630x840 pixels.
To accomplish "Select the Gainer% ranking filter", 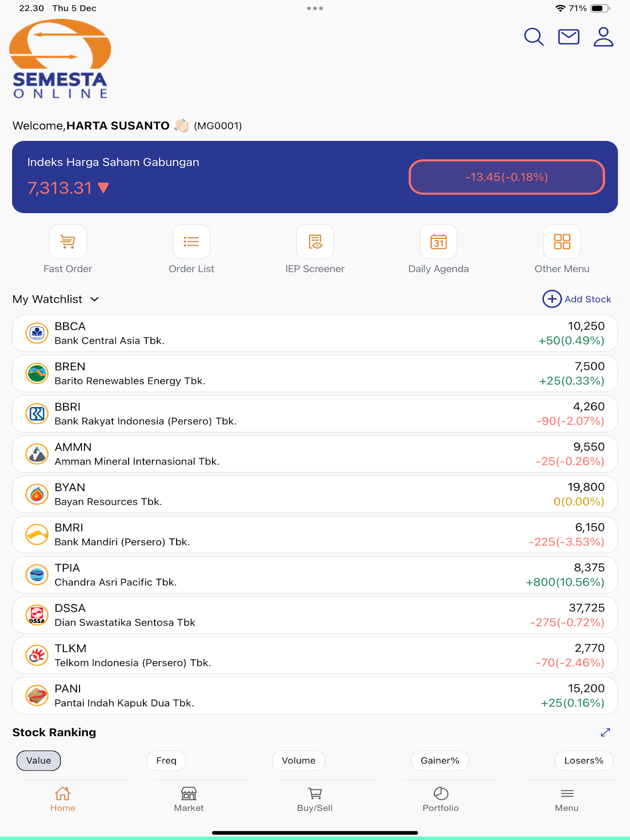I will [440, 761].
